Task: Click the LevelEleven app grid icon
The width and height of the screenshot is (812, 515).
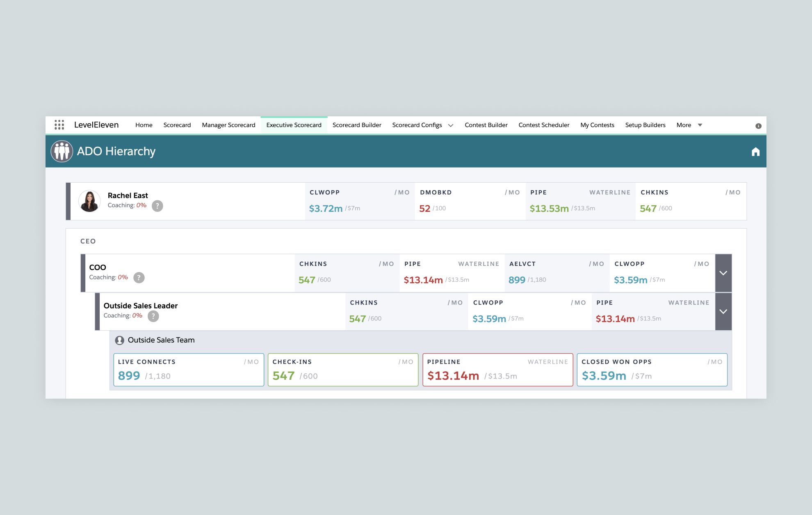Action: point(59,125)
